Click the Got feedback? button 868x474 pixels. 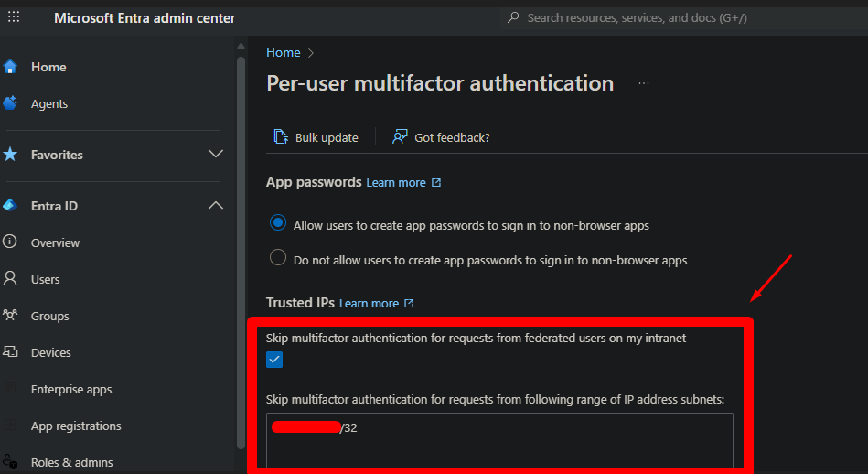441,137
